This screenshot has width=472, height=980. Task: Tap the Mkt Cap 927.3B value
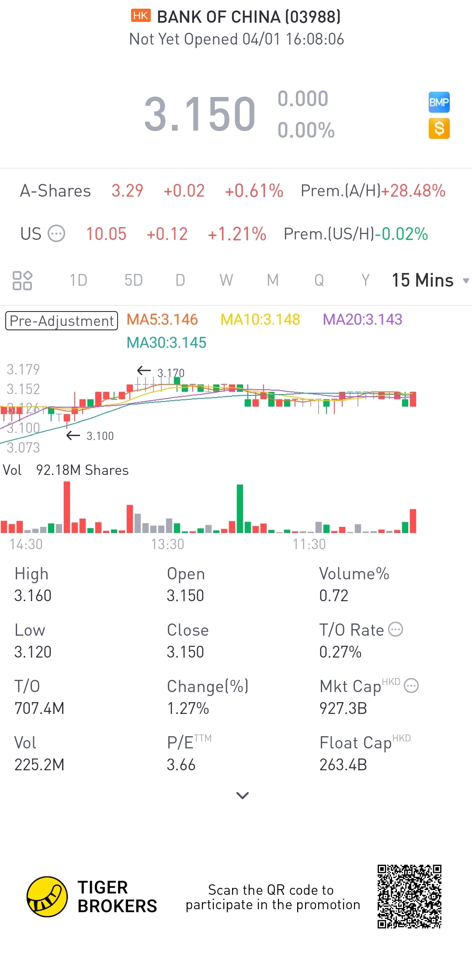coord(343,708)
